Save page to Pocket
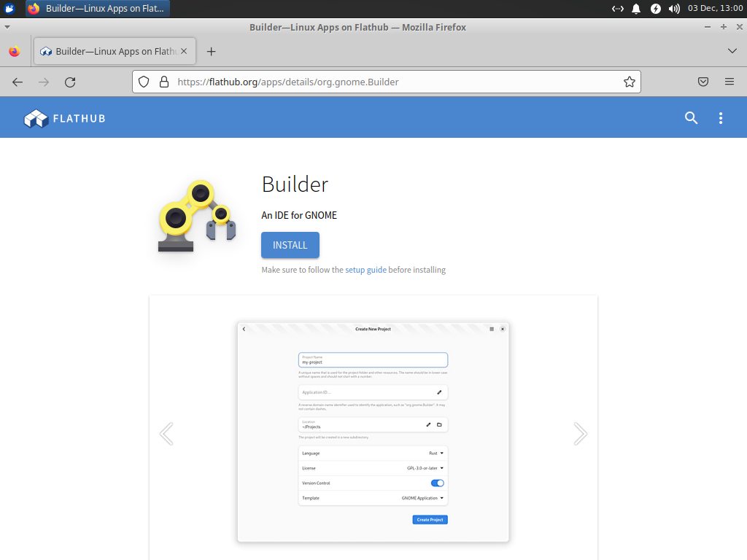The height and width of the screenshot is (560, 747). click(703, 82)
